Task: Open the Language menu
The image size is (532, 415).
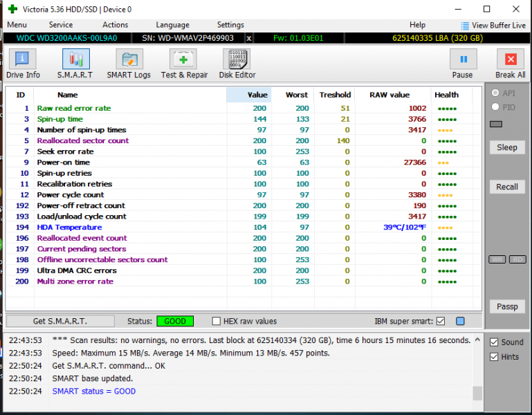Action: click(x=172, y=25)
